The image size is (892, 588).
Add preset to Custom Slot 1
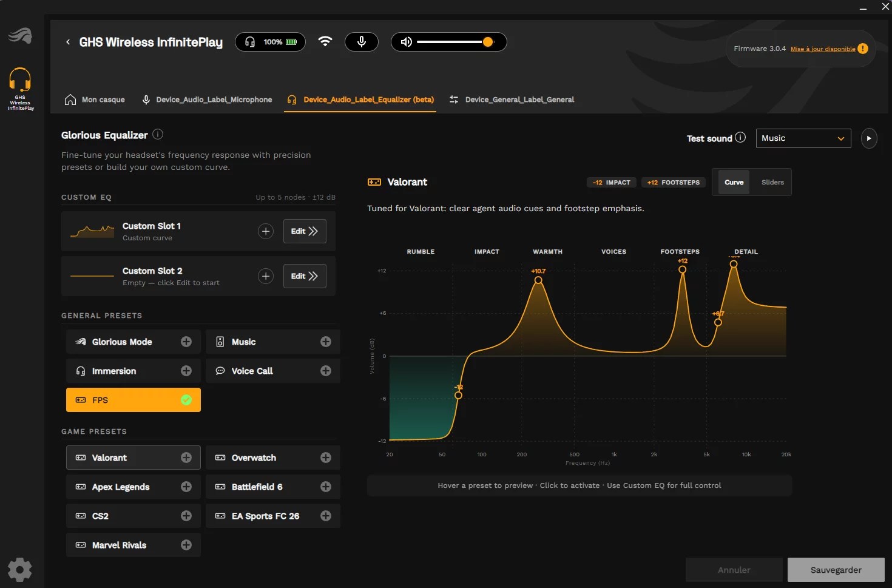pos(266,231)
